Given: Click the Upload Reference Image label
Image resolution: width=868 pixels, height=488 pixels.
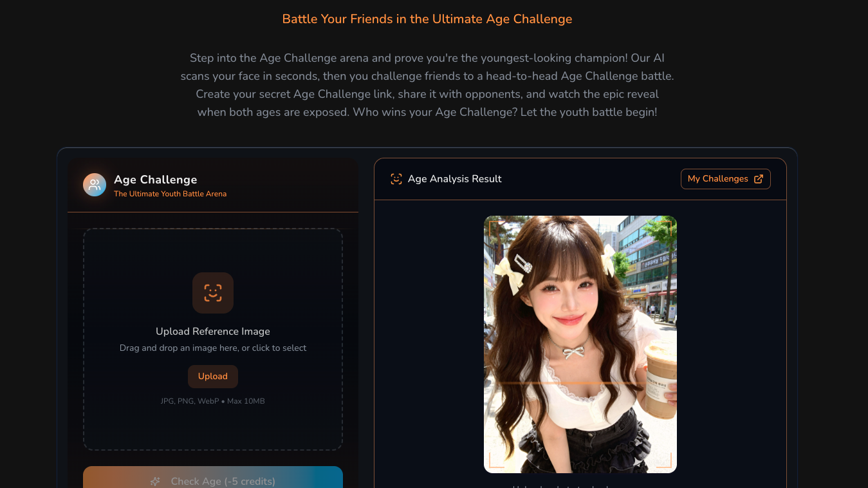Looking at the screenshot, I should [x=213, y=332].
